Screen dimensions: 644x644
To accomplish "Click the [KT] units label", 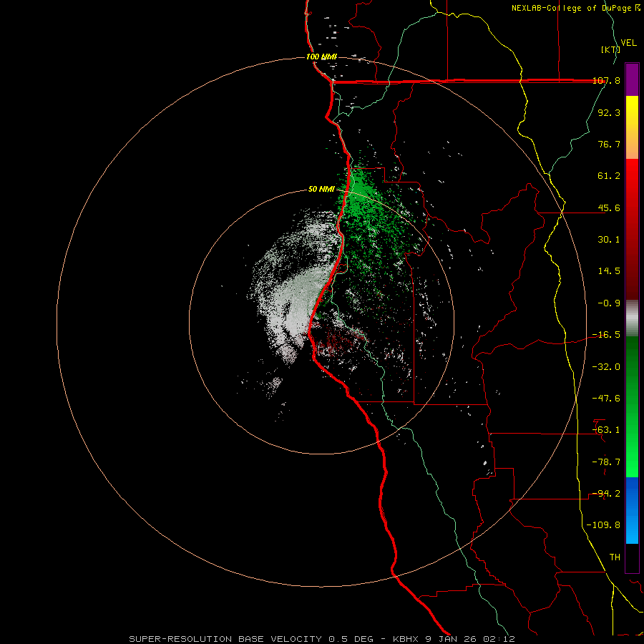I will [x=611, y=49].
